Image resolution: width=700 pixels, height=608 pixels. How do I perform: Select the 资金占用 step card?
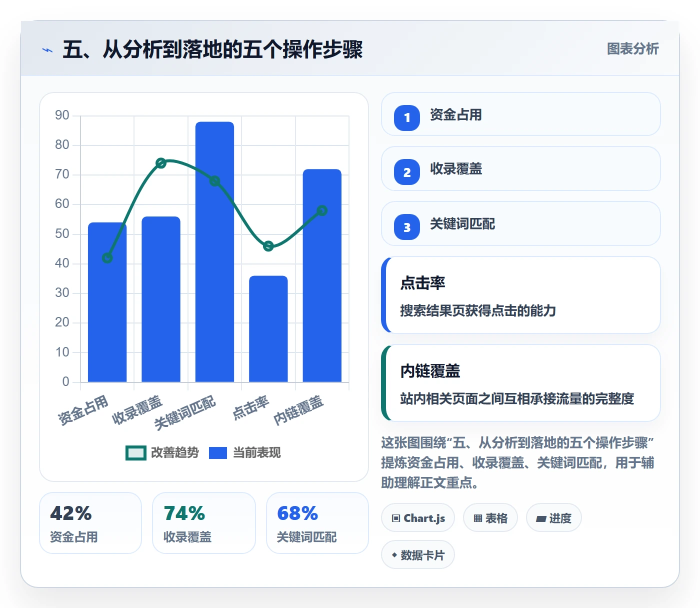click(x=521, y=114)
